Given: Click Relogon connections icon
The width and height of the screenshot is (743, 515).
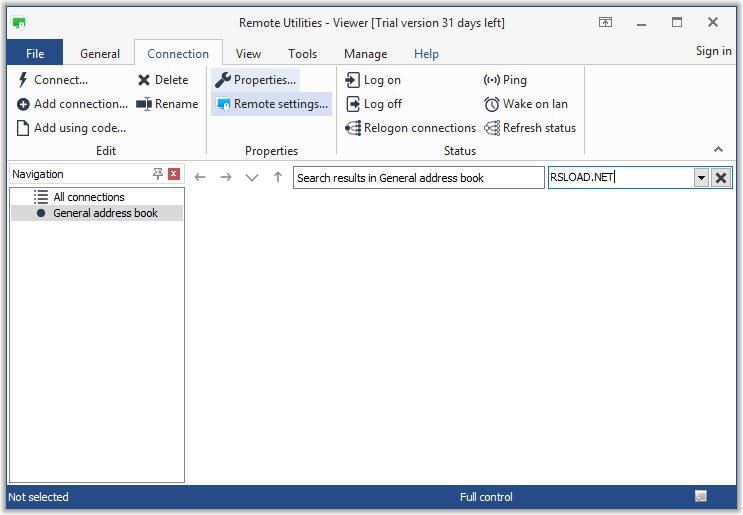Looking at the screenshot, I should (x=353, y=128).
